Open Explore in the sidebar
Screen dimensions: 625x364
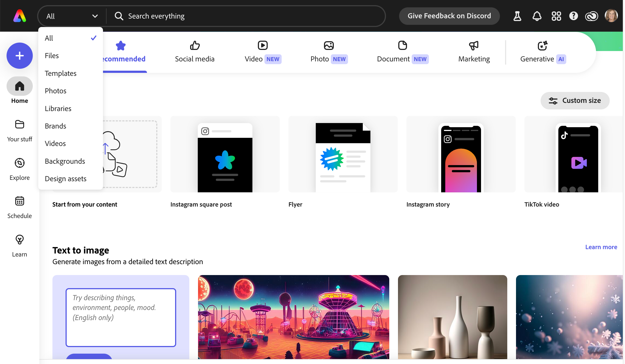[19, 169]
